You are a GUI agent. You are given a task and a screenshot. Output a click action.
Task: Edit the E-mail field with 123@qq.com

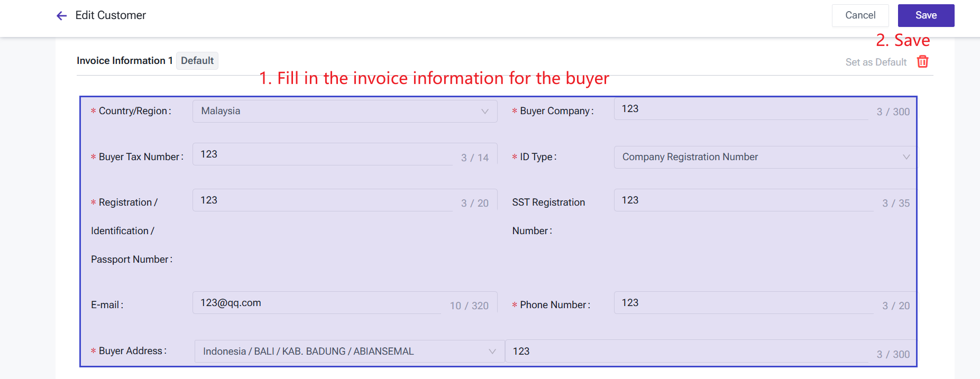coord(317,303)
